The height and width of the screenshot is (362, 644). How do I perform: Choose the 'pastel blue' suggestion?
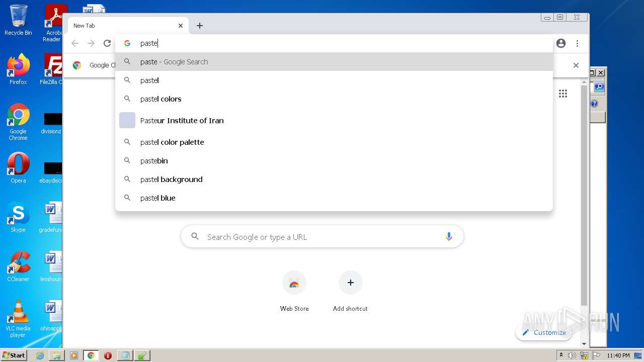tap(334, 198)
